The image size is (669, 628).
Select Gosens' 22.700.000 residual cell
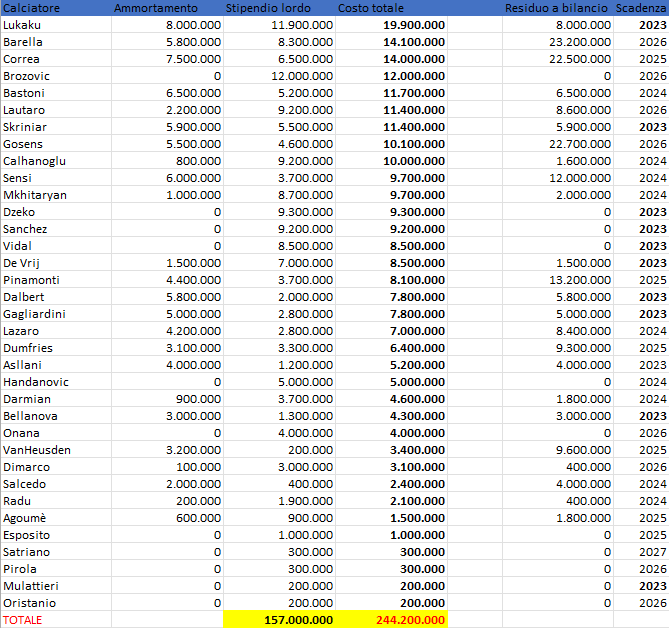tap(573, 144)
